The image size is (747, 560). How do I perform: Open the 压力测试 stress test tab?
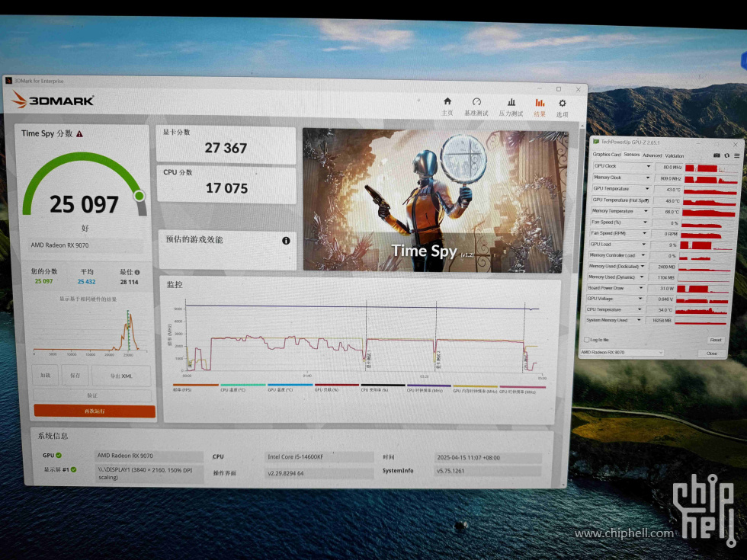[511, 107]
